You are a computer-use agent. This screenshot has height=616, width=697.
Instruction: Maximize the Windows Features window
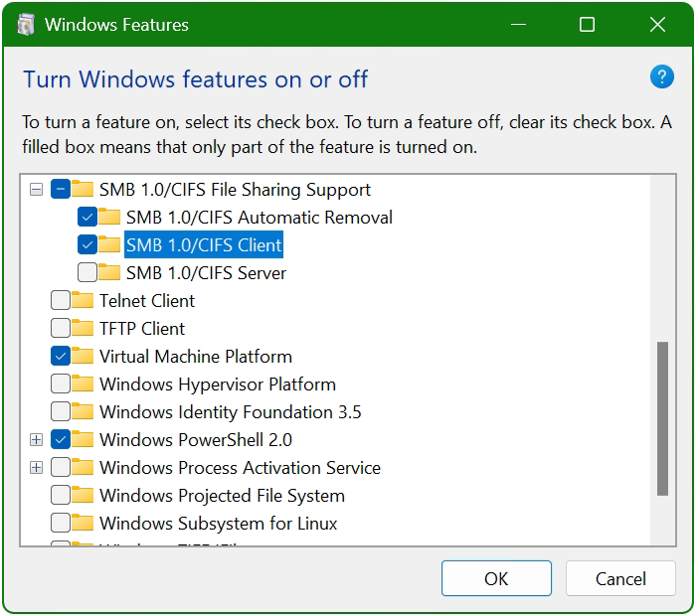coord(587,25)
